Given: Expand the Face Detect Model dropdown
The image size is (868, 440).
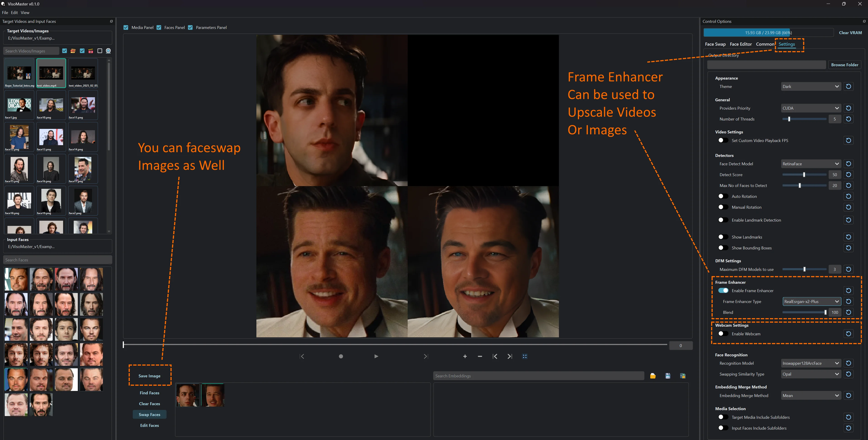Looking at the screenshot, I should (811, 164).
